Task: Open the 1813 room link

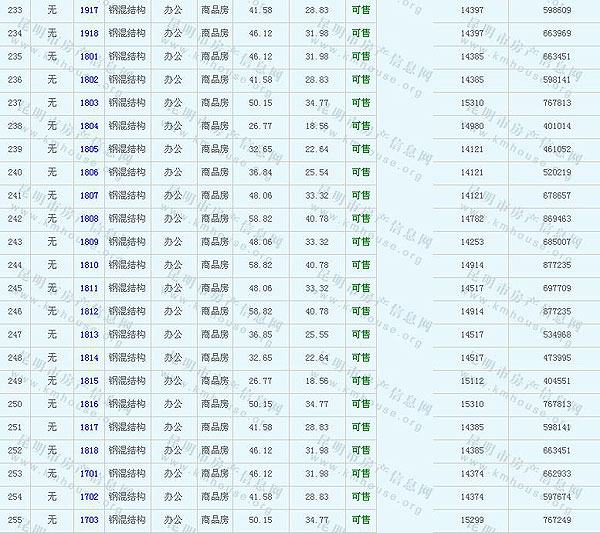Action: pyautogui.click(x=89, y=335)
